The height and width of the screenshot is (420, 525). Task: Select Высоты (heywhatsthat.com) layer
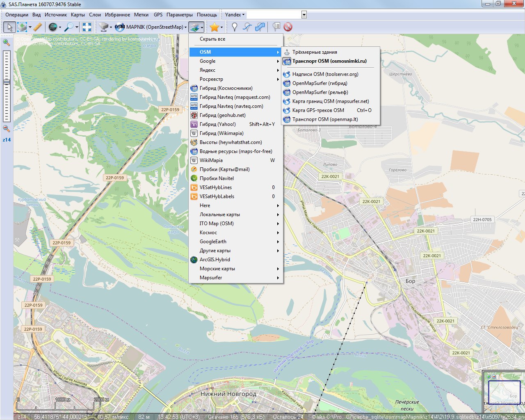pyautogui.click(x=236, y=142)
